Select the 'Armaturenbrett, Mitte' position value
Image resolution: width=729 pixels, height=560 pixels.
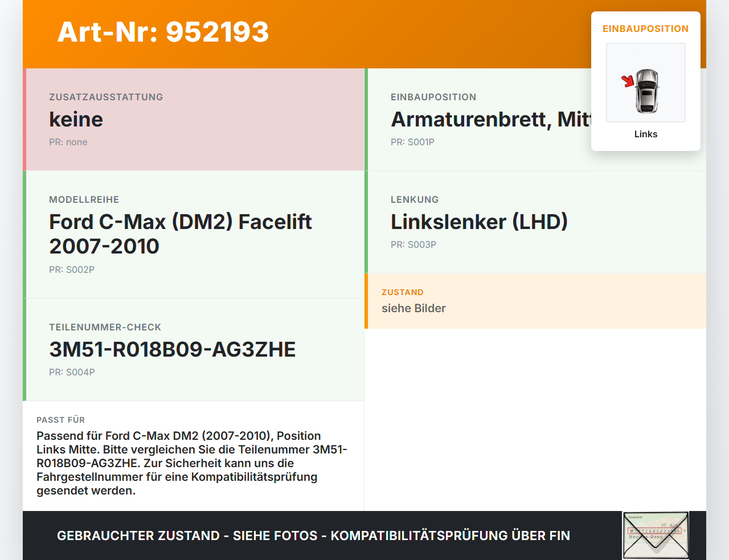tap(491, 120)
